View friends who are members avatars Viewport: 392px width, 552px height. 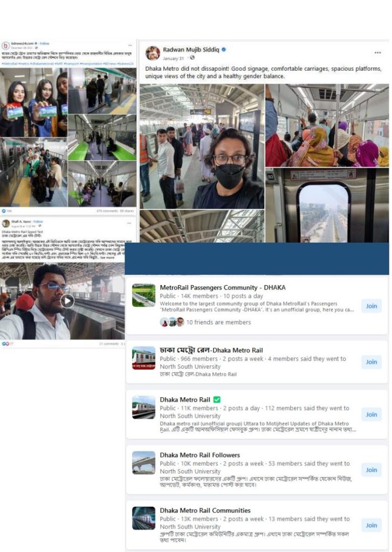pyautogui.click(x=172, y=322)
